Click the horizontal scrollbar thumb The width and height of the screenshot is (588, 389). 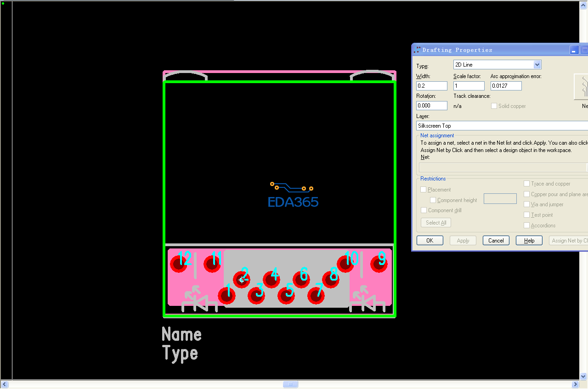tap(290, 384)
